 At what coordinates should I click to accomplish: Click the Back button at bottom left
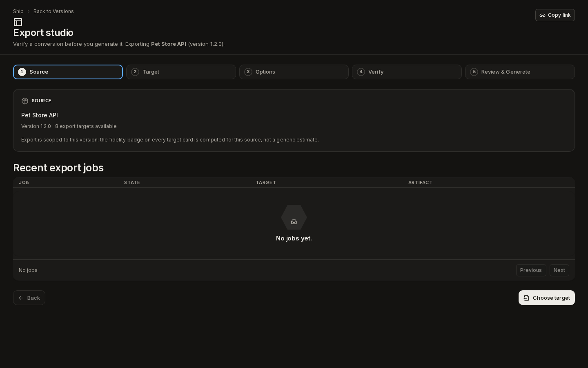(x=29, y=298)
